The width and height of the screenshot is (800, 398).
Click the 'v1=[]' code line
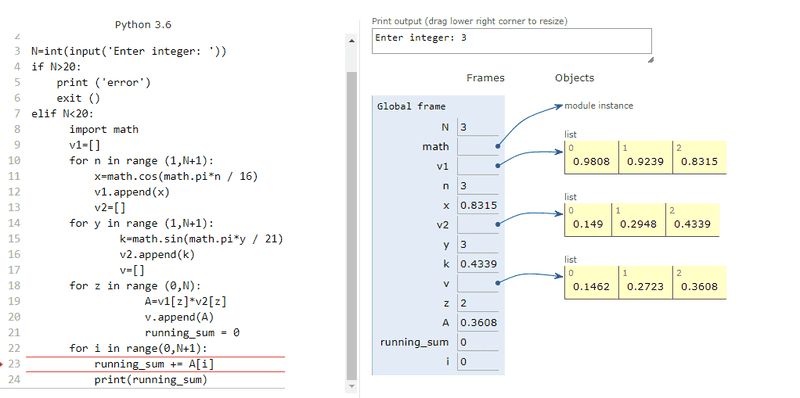85,145
